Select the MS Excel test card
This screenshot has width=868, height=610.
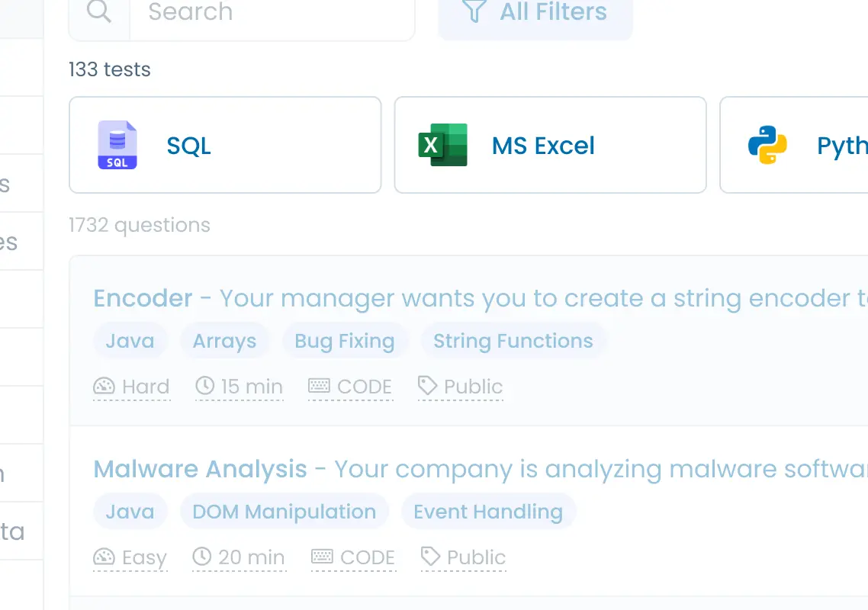click(550, 145)
